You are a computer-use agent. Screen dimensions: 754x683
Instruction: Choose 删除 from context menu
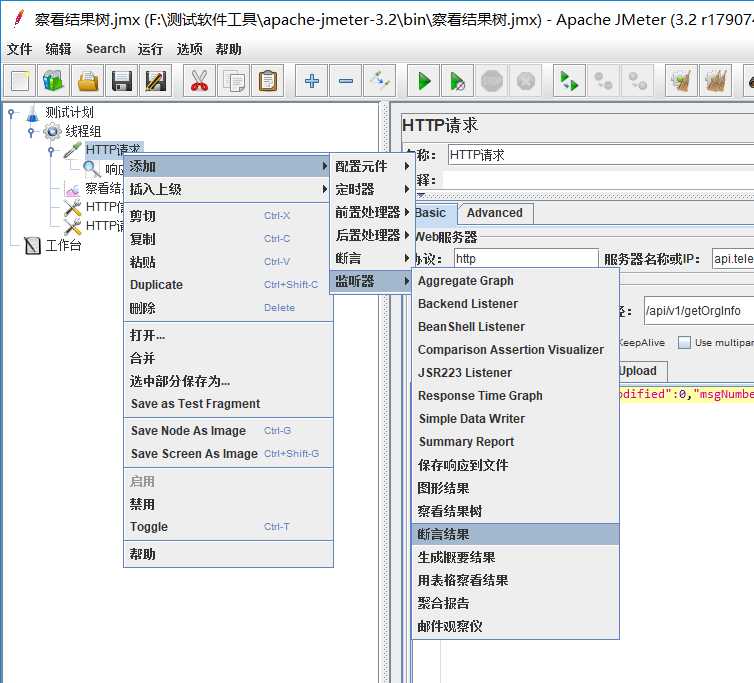[228, 308]
